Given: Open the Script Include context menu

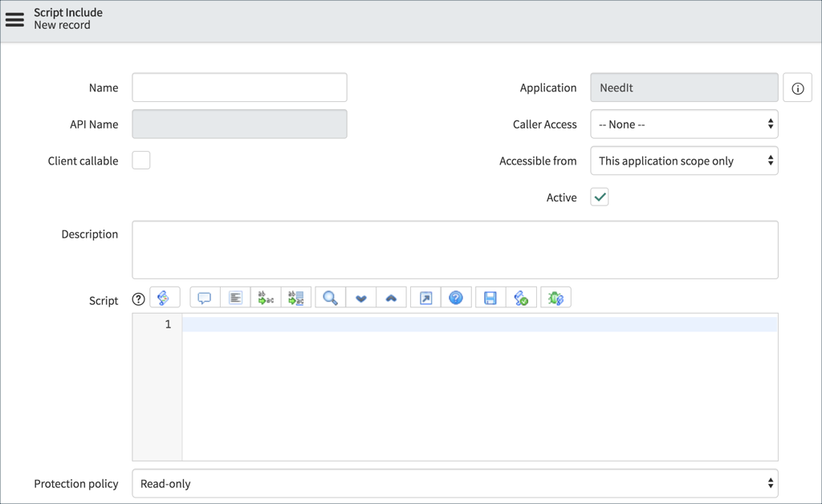Looking at the screenshot, I should 16,20.
